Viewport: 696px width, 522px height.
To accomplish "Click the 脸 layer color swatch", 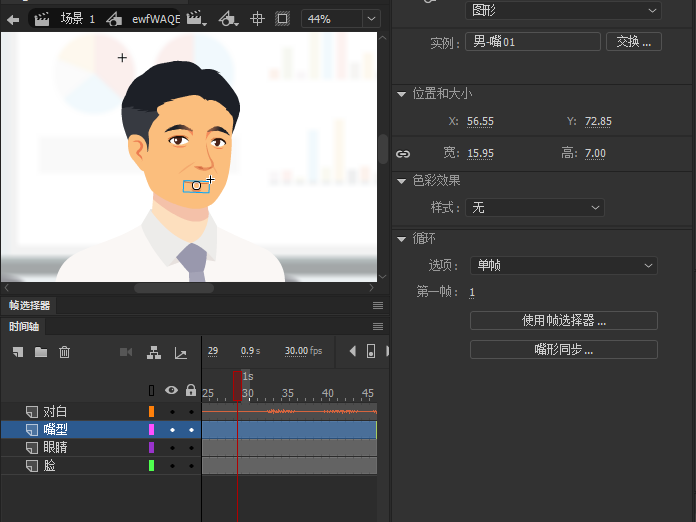I will (151, 466).
